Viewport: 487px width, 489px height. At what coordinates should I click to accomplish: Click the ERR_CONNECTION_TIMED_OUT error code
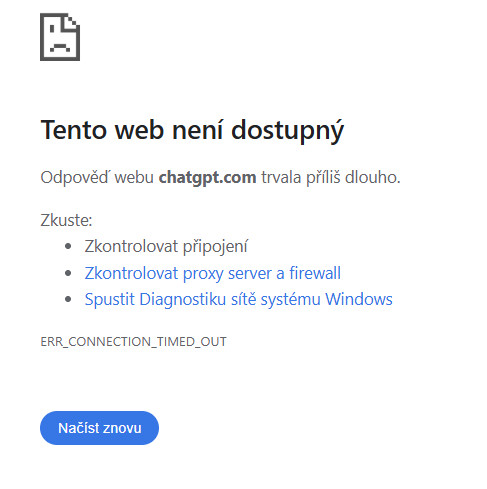[x=133, y=342]
